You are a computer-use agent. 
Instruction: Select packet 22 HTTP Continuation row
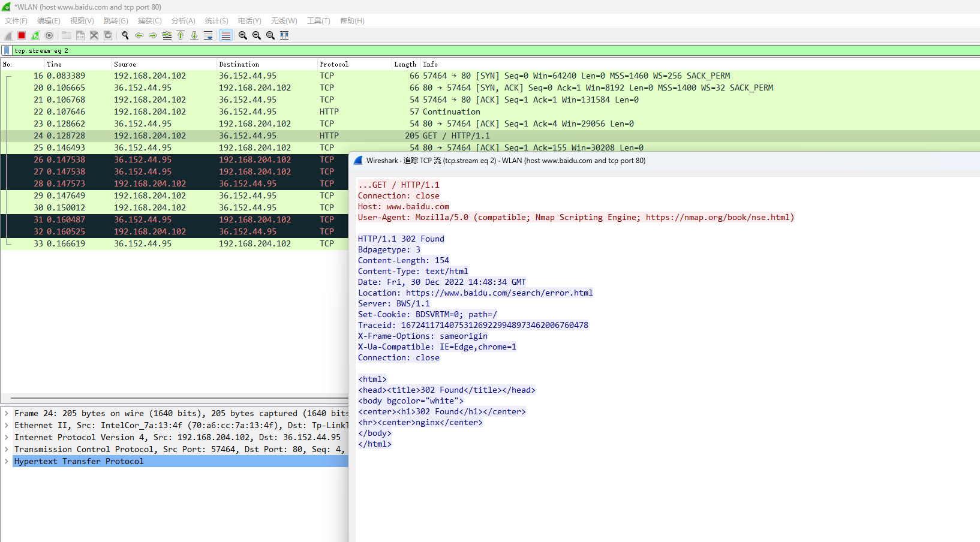coord(490,112)
